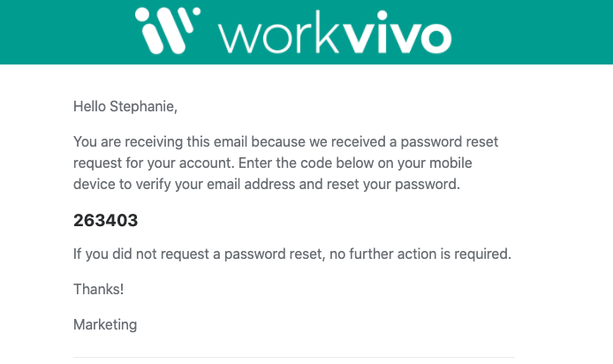
Task: Click the verification code 263403
Action: click(x=106, y=221)
